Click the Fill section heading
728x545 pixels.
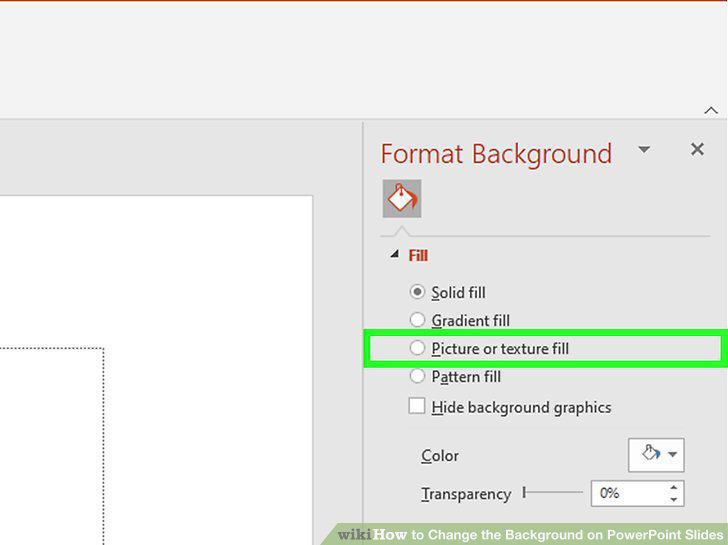pyautogui.click(x=418, y=255)
